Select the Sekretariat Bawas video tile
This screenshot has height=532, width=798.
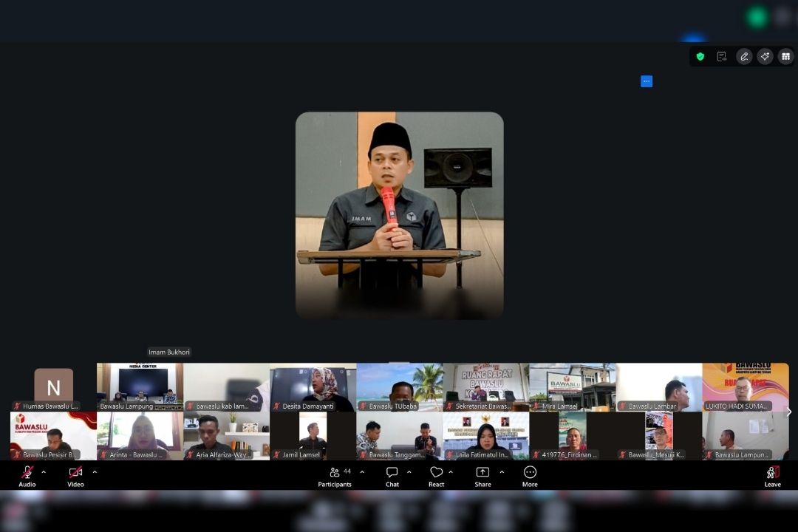pos(486,387)
